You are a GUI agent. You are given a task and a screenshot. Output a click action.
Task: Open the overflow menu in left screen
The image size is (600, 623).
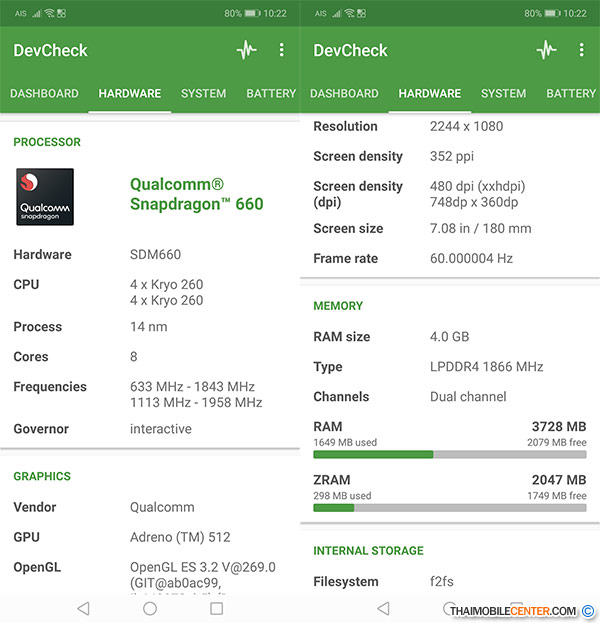click(281, 50)
